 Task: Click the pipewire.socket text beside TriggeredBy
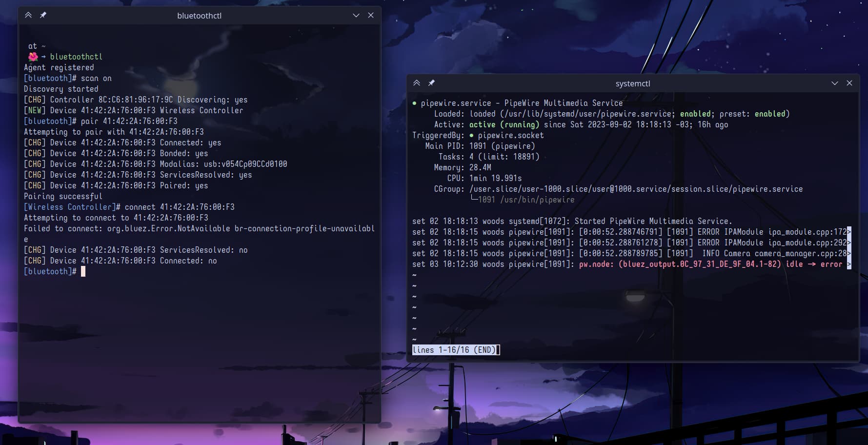coord(510,135)
